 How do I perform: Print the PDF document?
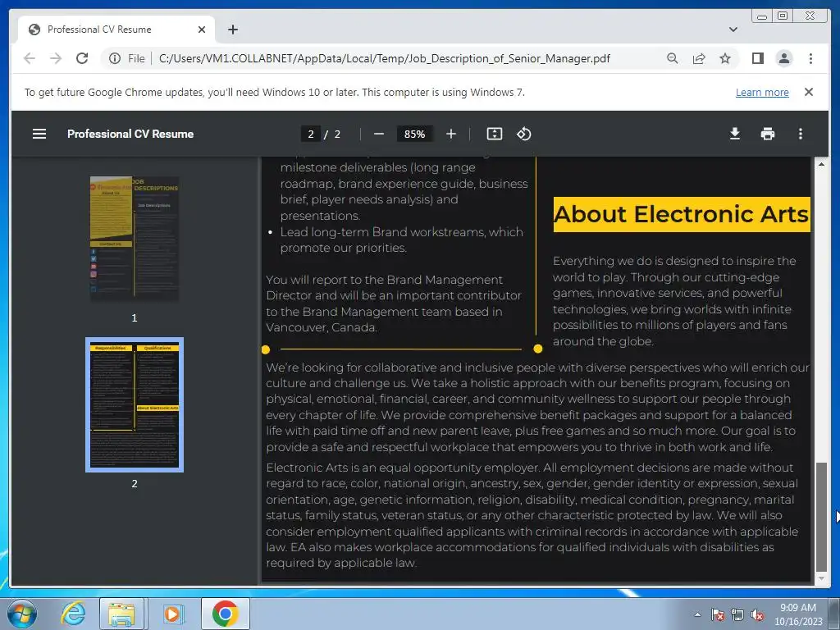click(768, 134)
